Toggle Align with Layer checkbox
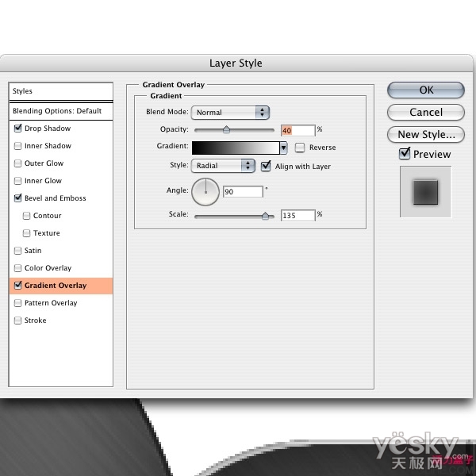The width and height of the screenshot is (476, 476). coord(266,166)
